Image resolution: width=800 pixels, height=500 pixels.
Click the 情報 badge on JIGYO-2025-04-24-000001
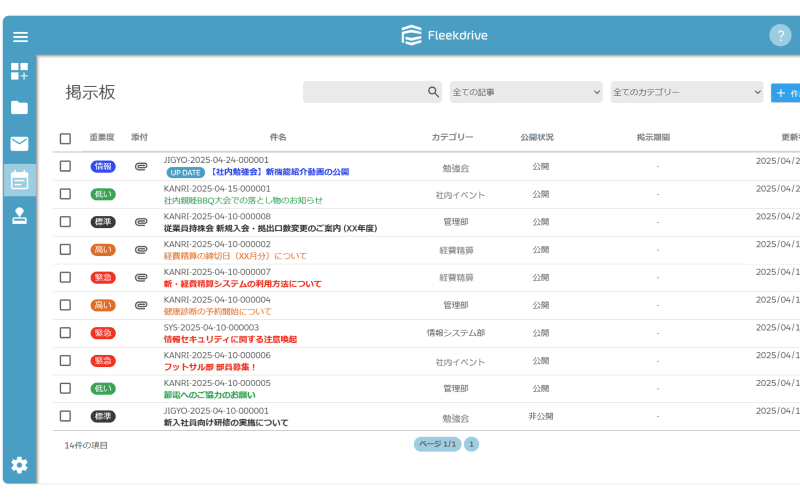pyautogui.click(x=103, y=166)
